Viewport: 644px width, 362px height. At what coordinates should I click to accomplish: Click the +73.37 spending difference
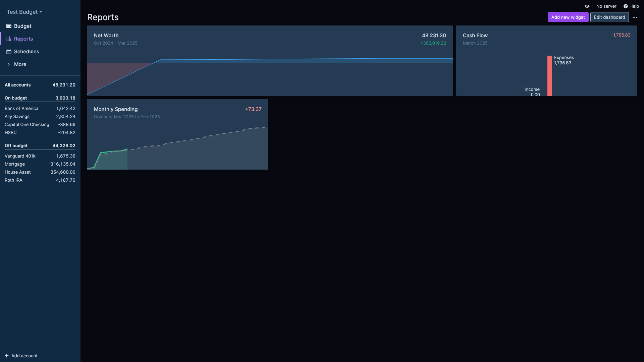tap(253, 109)
